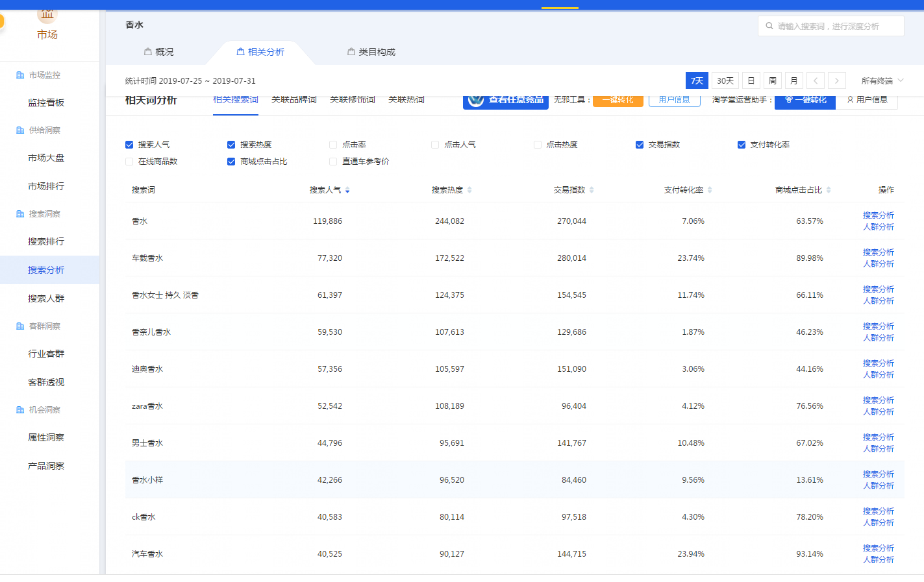
Task: Enable the 点击率 checkbox
Action: [x=333, y=145]
